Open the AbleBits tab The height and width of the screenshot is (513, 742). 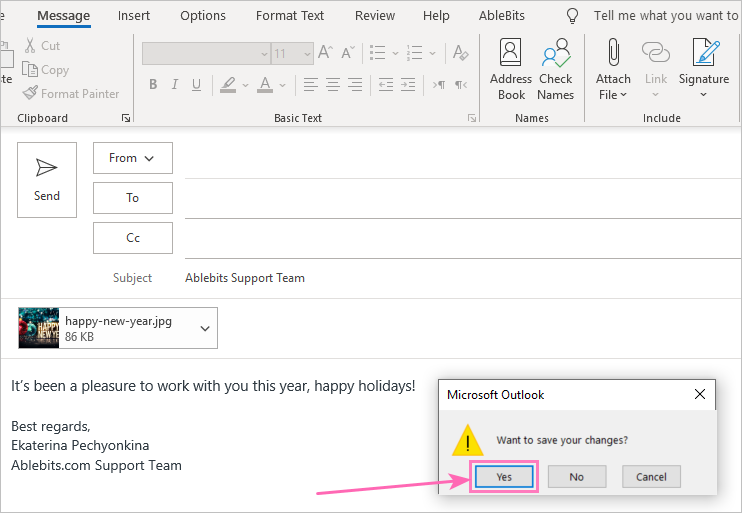[x=502, y=16]
